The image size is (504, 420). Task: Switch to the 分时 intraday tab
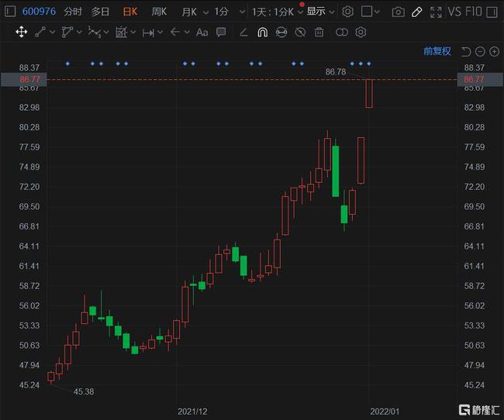pos(72,12)
